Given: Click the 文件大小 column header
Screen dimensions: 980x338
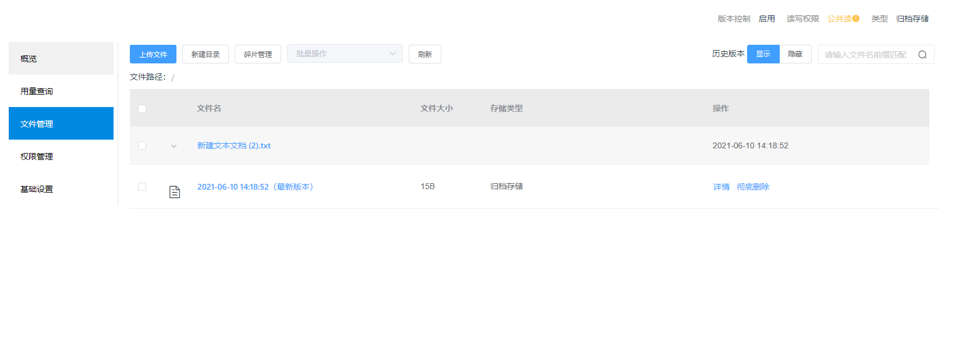Looking at the screenshot, I should (x=437, y=108).
